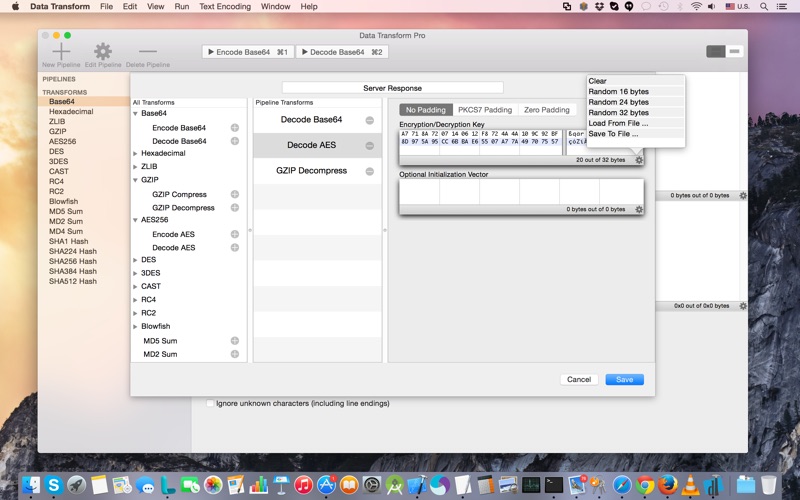Expand the 3DES group in All Transforms

(135, 273)
